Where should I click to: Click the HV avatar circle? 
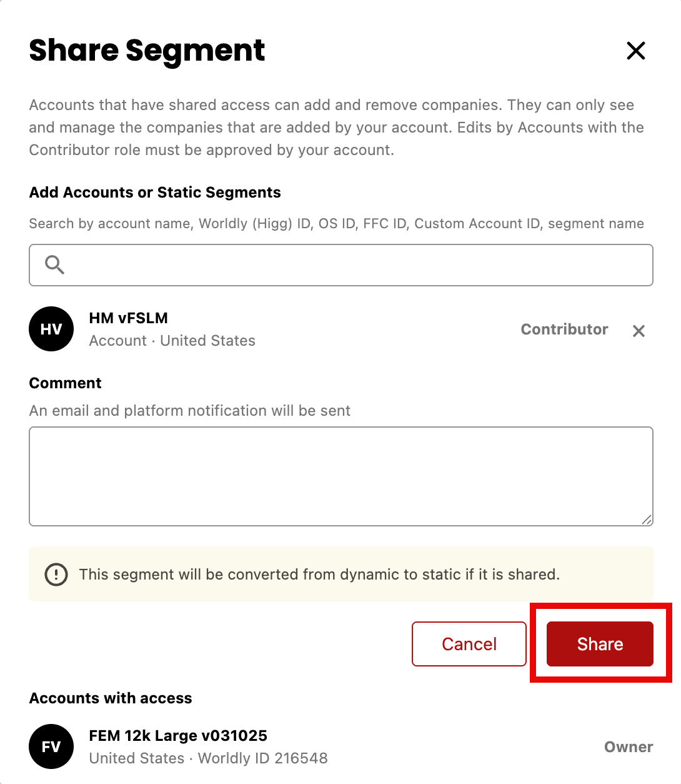pyautogui.click(x=51, y=329)
